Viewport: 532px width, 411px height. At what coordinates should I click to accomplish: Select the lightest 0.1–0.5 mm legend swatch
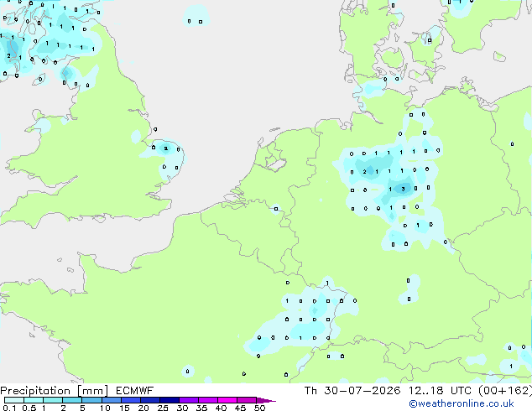click(x=14, y=400)
